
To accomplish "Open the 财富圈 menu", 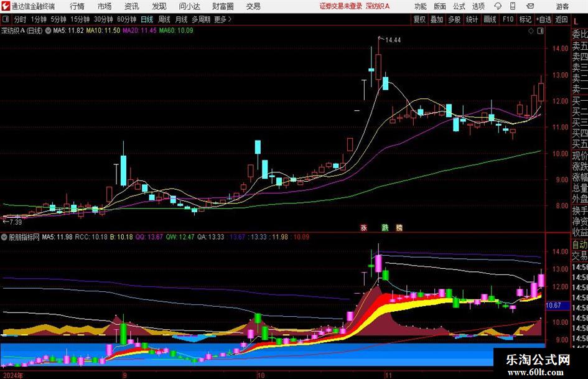I will pos(223,6).
